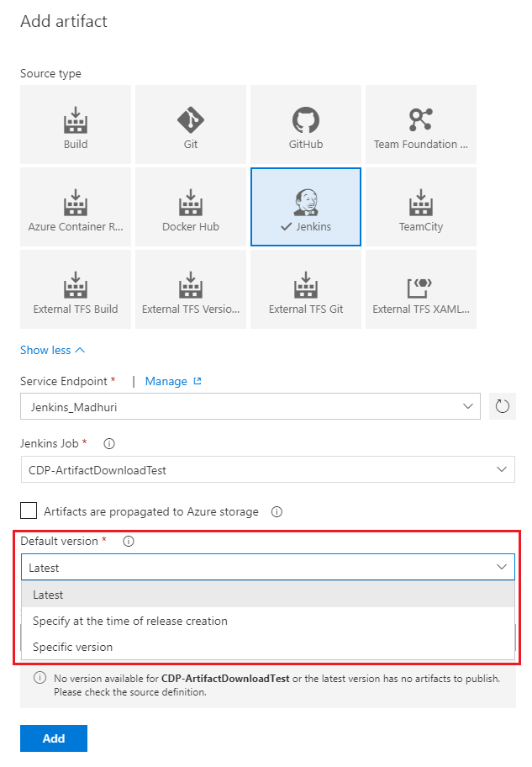Open the Manage service endpoints link
The image size is (532, 767).
coord(167,380)
